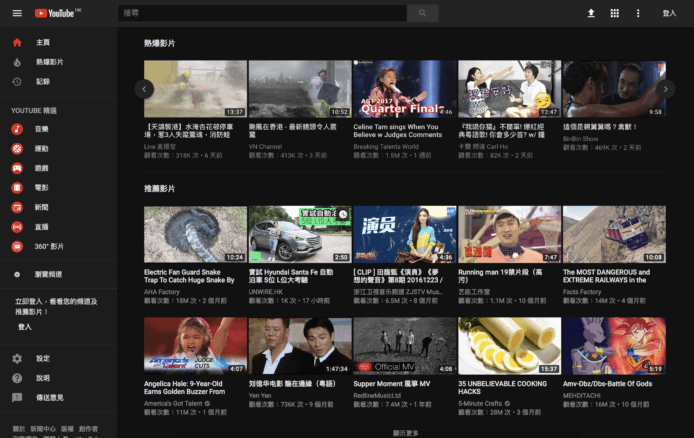Open the YouTube apps grid
The height and width of the screenshot is (438, 694).
[615, 13]
